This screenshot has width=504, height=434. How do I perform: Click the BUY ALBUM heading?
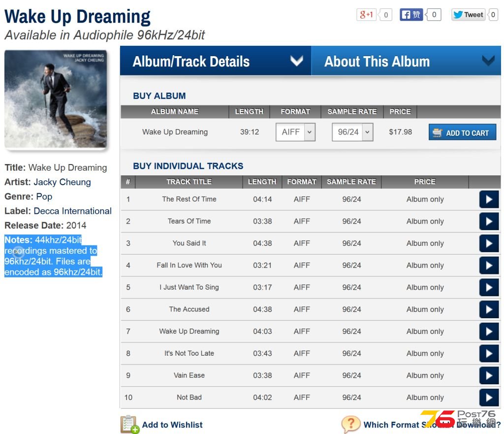(159, 96)
